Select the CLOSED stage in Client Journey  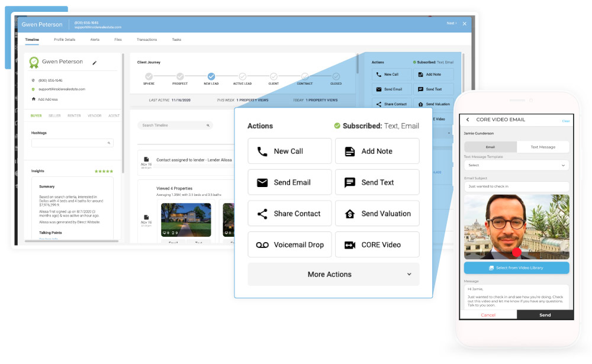(336, 76)
